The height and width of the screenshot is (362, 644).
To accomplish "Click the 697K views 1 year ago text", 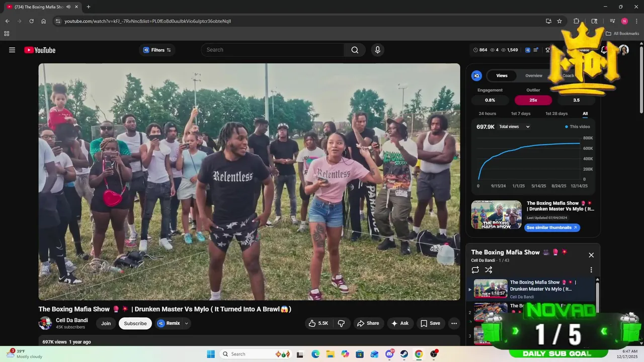I will (67, 342).
